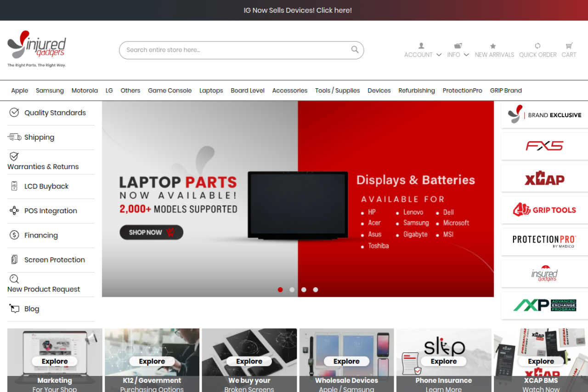
Task: Open the Shipping link
Action: tap(39, 137)
